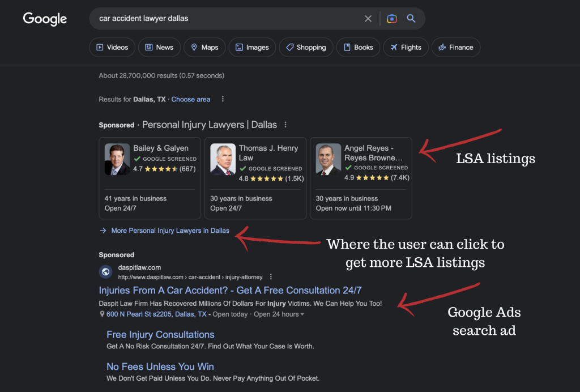Click the daspitlaw.com site name
The height and width of the screenshot is (392, 580).
pos(139,268)
